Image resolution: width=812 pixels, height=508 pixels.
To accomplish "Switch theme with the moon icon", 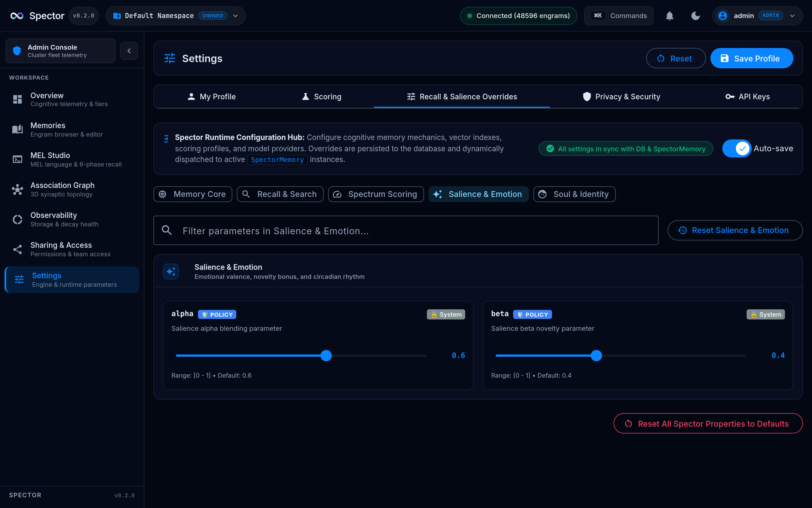I will 696,16.
